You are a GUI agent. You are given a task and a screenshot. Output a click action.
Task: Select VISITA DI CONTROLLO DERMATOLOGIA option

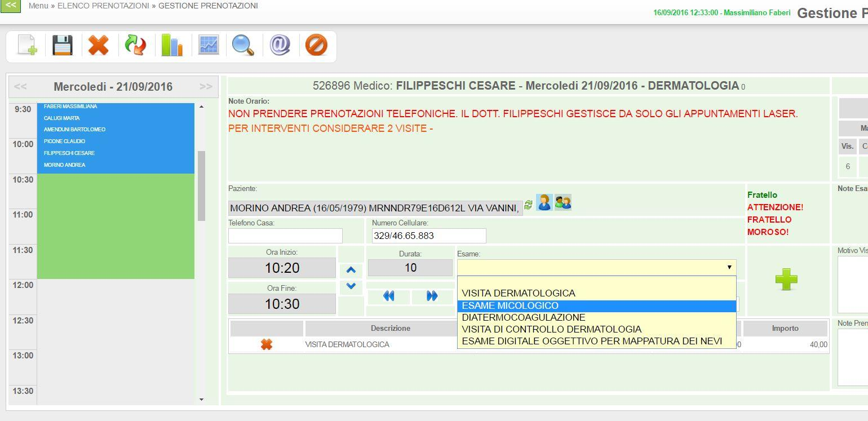coord(597,329)
